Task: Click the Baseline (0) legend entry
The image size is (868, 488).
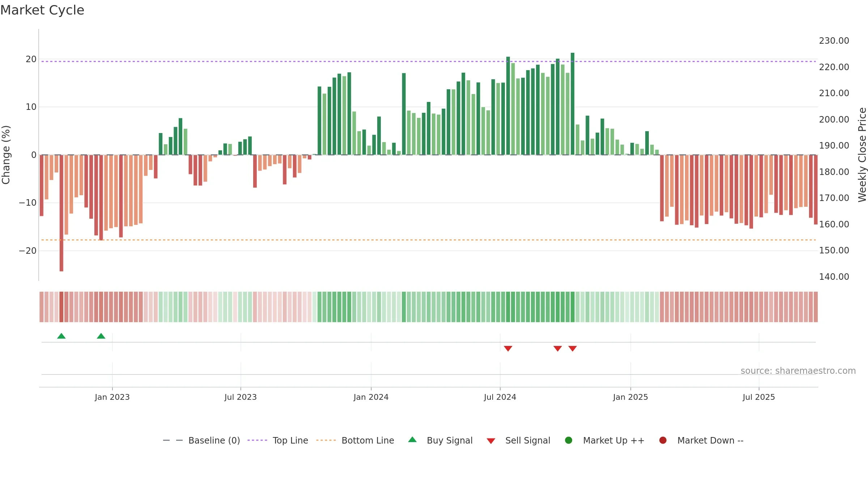Action: pyautogui.click(x=201, y=440)
